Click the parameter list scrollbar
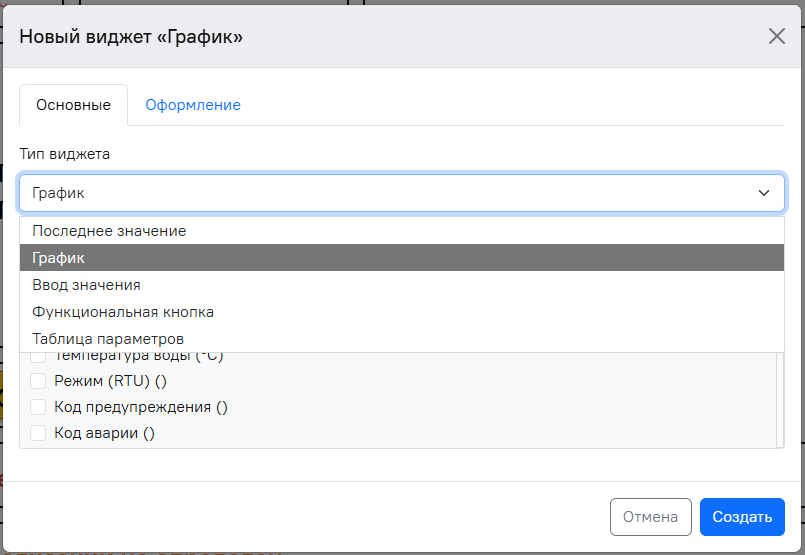Viewport: 805px width, 555px height. (x=780, y=400)
